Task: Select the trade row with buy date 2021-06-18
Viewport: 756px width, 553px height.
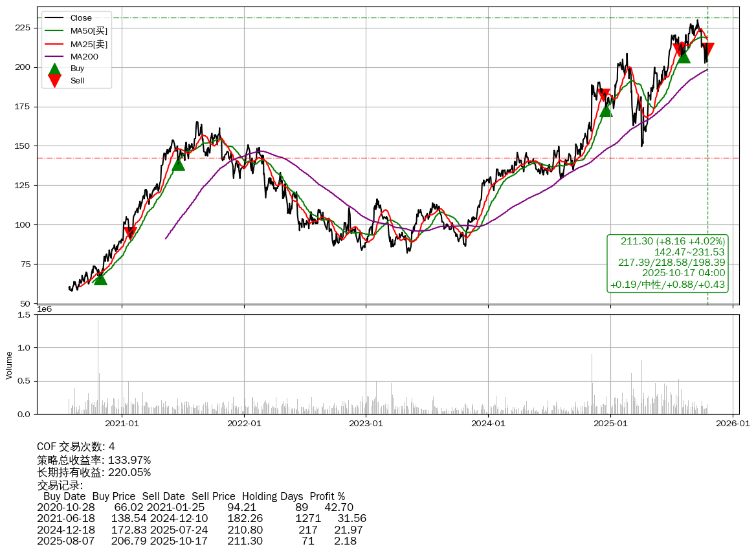Action: point(201,519)
